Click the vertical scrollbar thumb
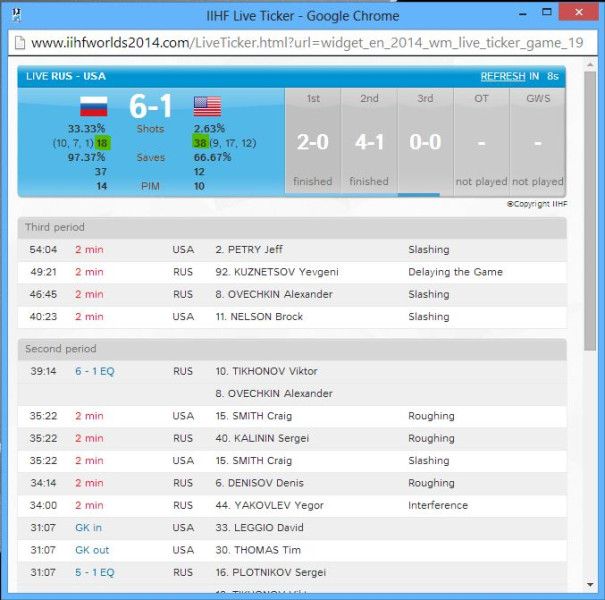The height and width of the screenshot is (600, 605). coord(590,211)
